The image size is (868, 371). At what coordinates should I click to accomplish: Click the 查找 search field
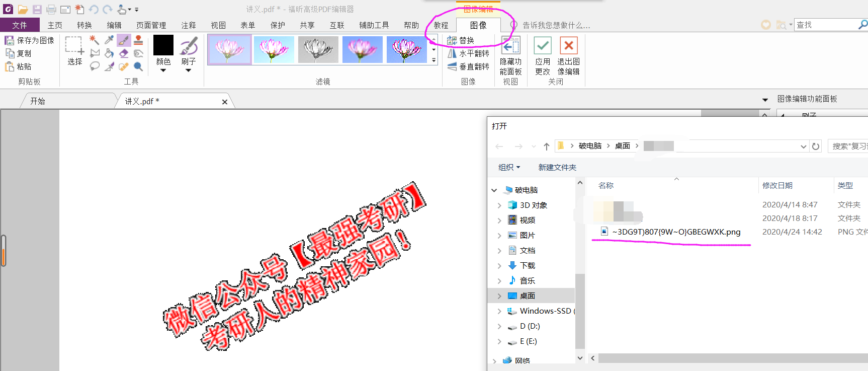point(826,25)
